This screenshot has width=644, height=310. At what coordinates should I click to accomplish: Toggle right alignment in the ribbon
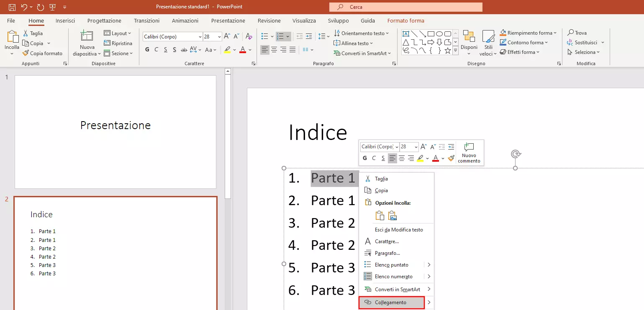(283, 50)
